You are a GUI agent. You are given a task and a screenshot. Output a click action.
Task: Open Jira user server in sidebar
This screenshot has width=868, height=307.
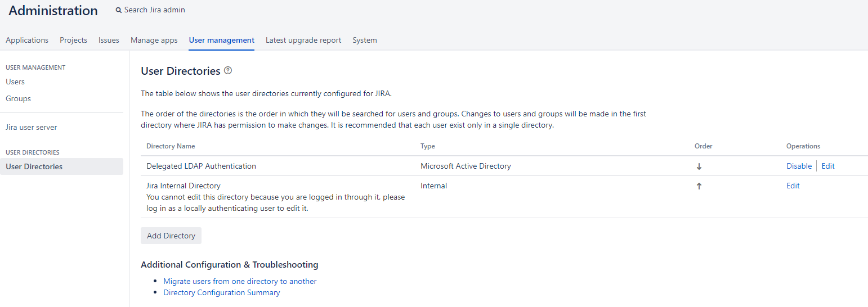coord(31,127)
